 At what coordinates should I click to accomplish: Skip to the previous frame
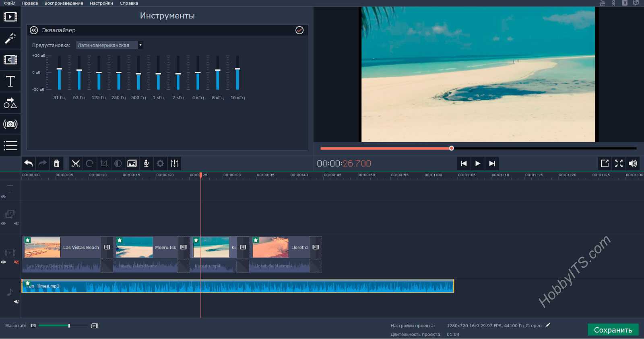(x=464, y=163)
